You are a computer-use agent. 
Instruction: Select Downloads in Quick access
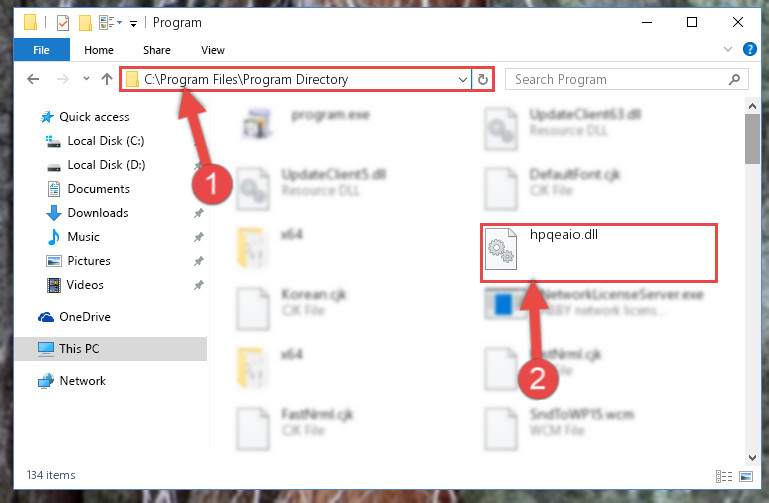(98, 213)
